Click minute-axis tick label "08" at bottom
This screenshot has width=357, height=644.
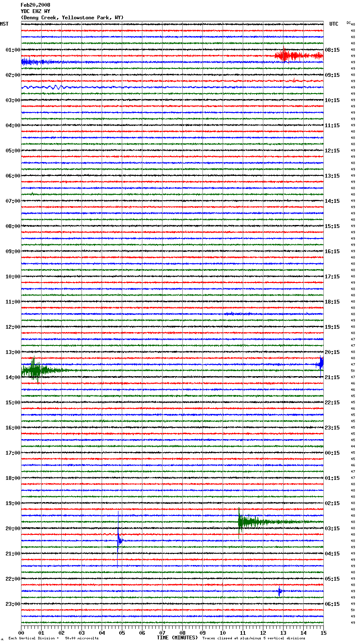[x=183, y=633]
